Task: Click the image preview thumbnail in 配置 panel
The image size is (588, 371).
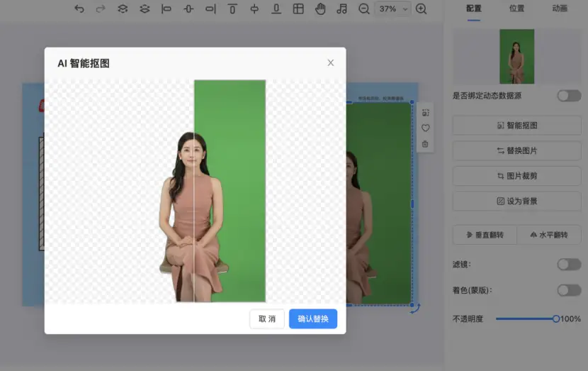Action: pos(516,57)
